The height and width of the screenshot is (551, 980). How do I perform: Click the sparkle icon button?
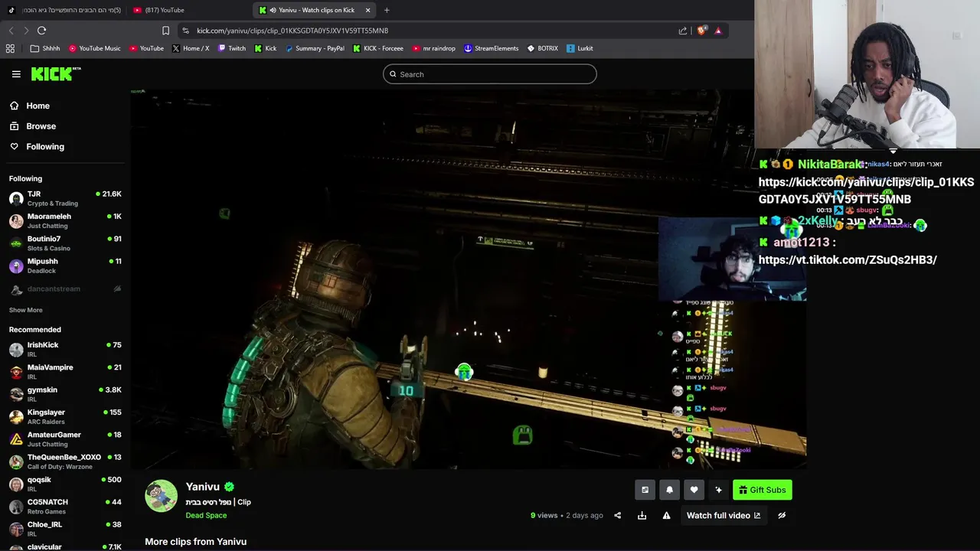pyautogui.click(x=718, y=490)
